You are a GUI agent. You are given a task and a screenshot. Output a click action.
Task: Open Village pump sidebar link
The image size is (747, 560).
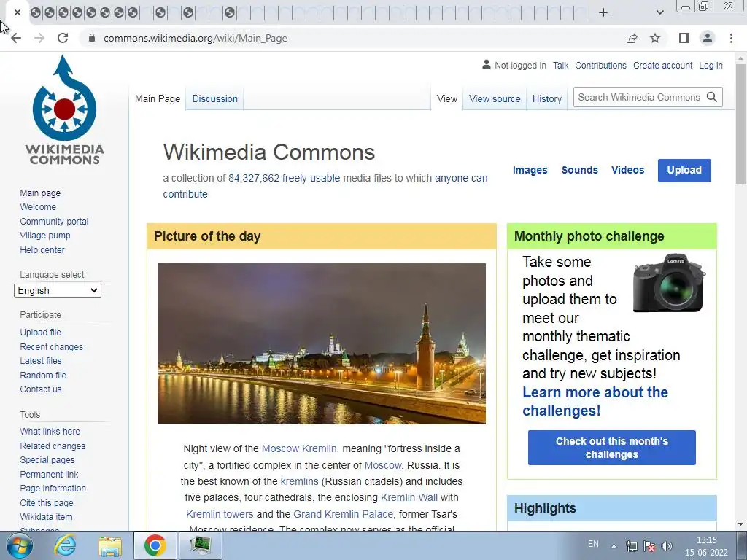(44, 236)
